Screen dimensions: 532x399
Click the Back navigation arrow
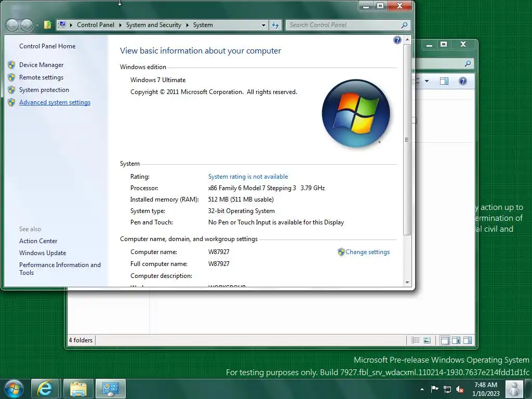(x=12, y=25)
